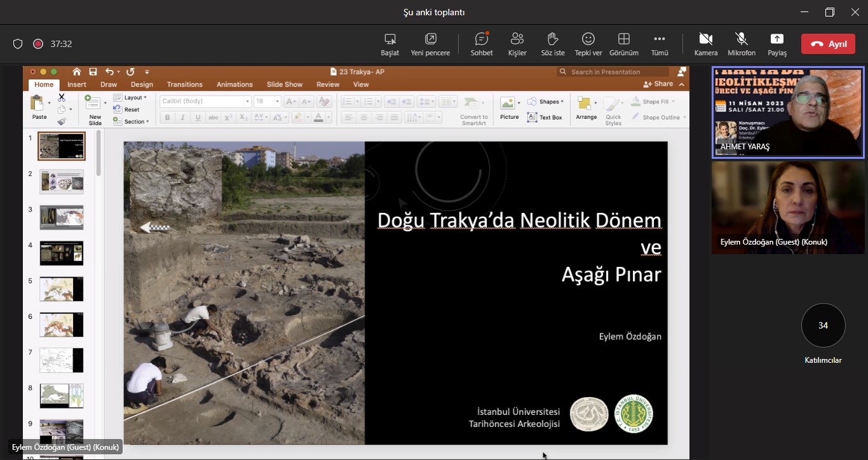Select slide 7 thumbnail
Viewport: 868px width, 460px height.
(x=62, y=360)
